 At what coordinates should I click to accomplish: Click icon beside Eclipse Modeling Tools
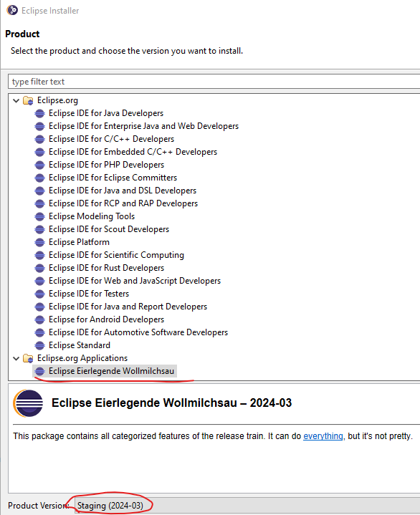tap(39, 216)
